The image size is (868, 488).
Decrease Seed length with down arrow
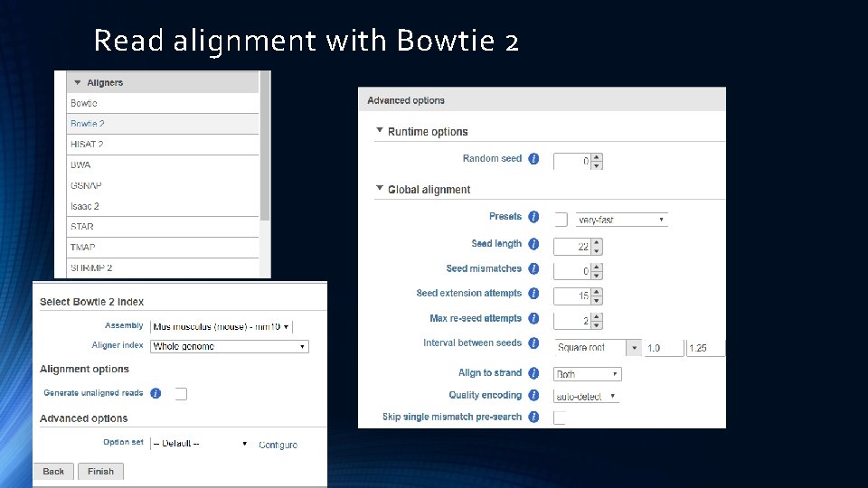[x=596, y=250]
